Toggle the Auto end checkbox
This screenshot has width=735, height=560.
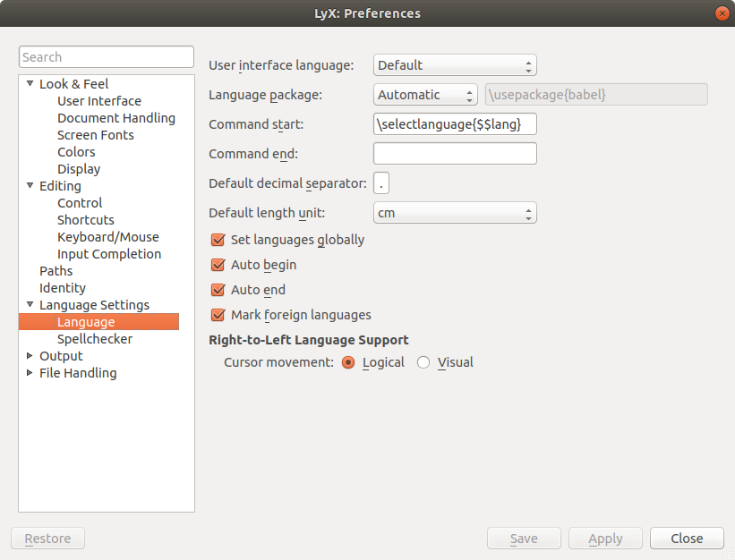click(218, 290)
